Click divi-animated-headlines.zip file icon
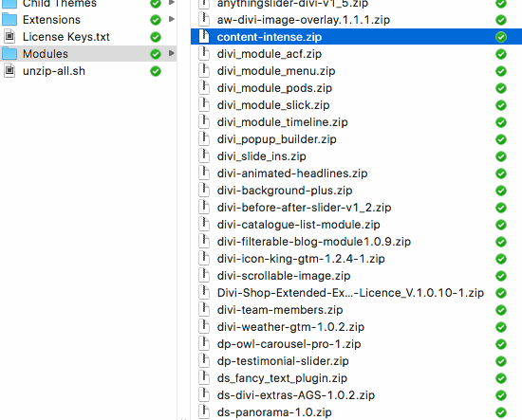This screenshot has width=522, height=420. [204, 173]
